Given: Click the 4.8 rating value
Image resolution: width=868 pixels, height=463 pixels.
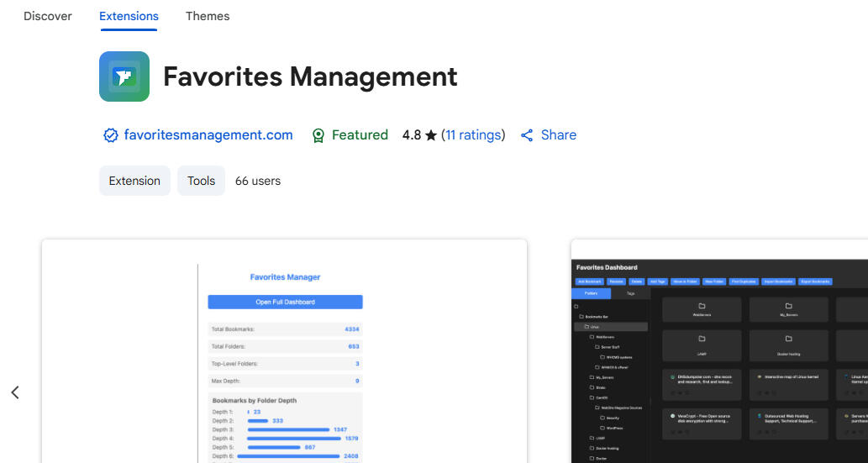Looking at the screenshot, I should [411, 134].
